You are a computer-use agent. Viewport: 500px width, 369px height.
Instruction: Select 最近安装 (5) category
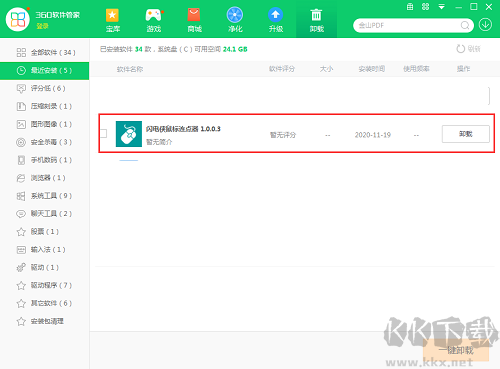coord(45,70)
